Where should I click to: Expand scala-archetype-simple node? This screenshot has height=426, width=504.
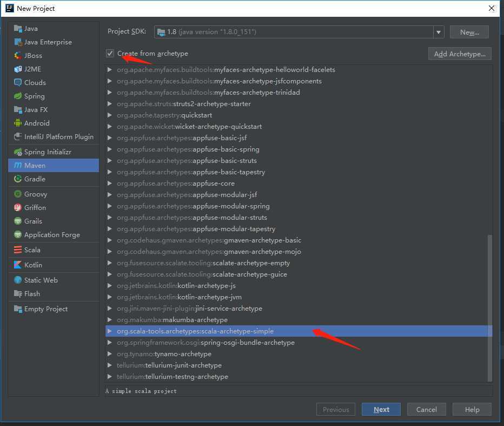tap(109, 331)
